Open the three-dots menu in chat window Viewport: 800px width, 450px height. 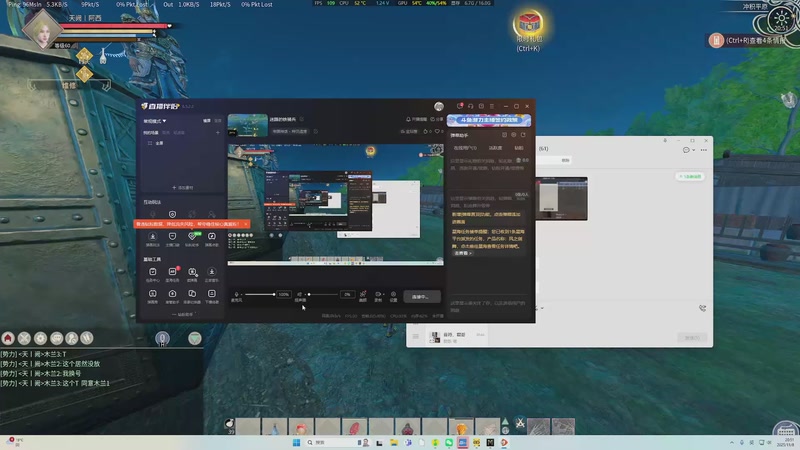704,150
